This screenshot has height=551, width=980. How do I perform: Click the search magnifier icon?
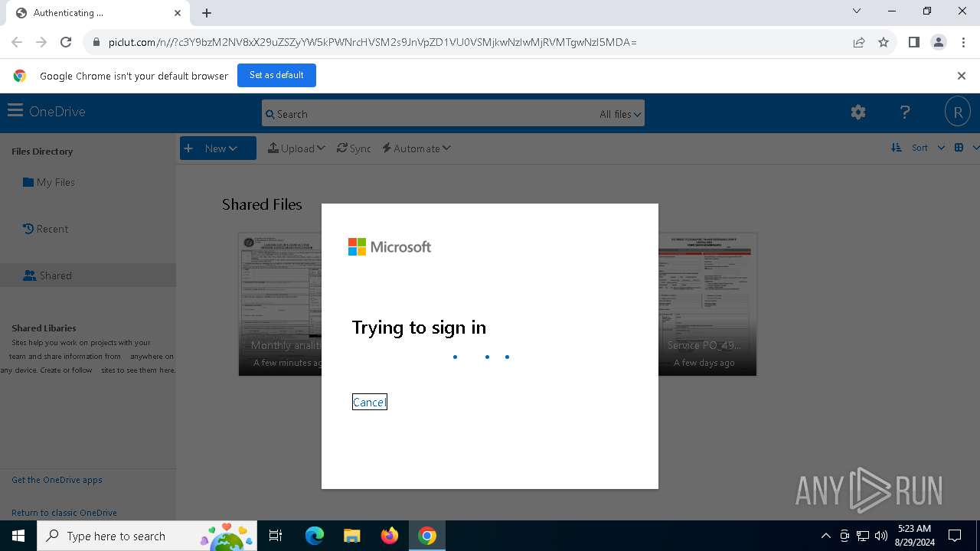(269, 114)
